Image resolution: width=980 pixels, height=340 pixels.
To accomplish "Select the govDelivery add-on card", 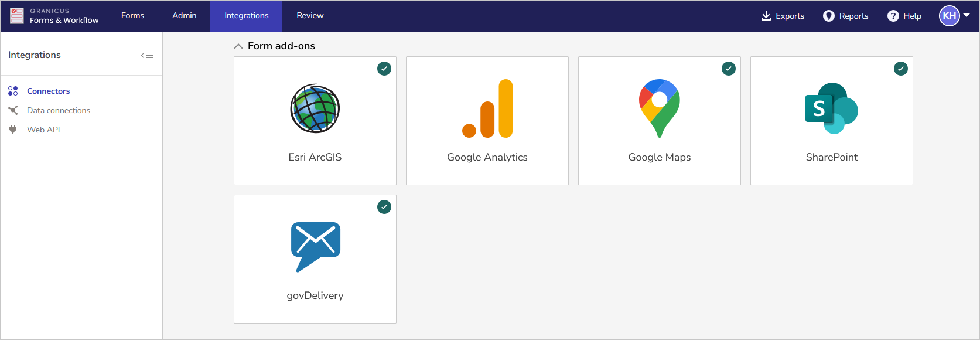I will (315, 259).
